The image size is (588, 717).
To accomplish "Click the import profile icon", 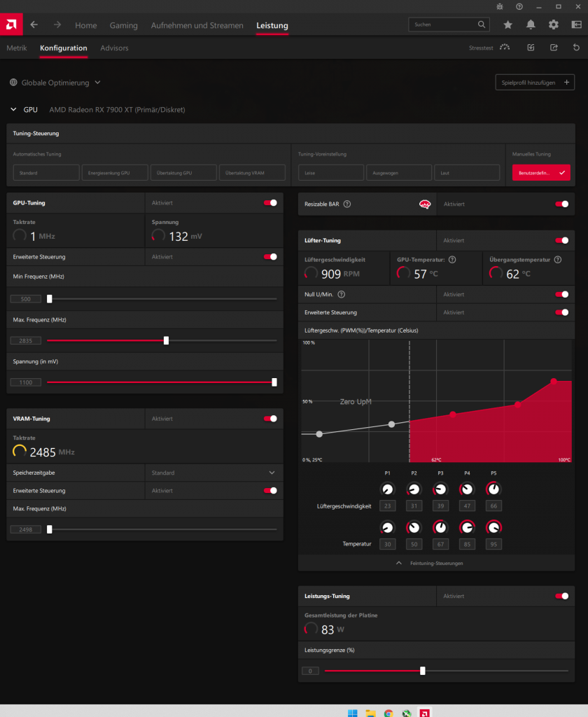I will pyautogui.click(x=531, y=48).
